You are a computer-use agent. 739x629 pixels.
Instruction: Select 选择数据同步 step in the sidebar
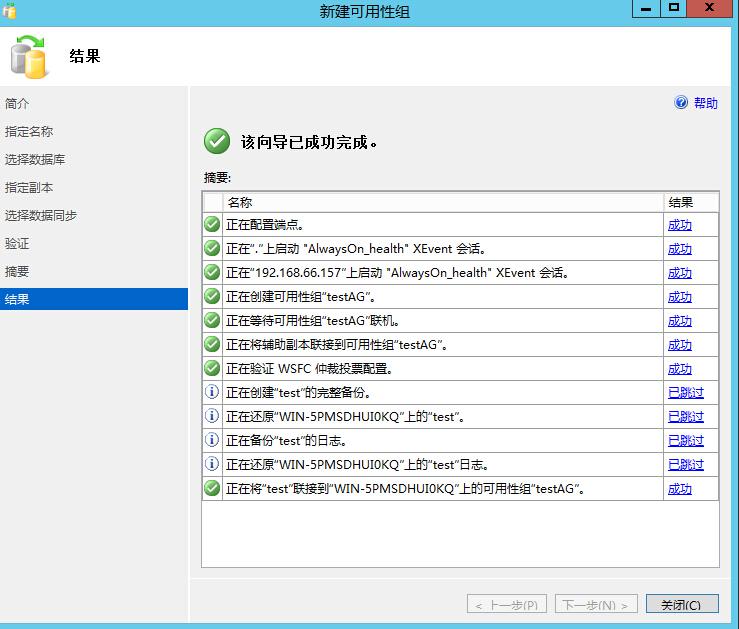tap(41, 216)
